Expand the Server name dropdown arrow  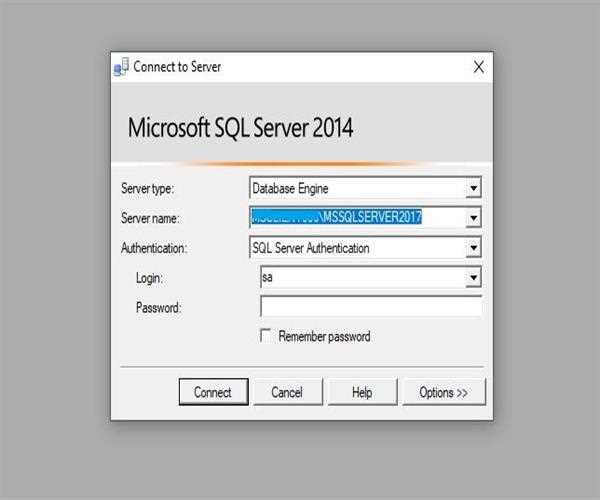pos(473,217)
